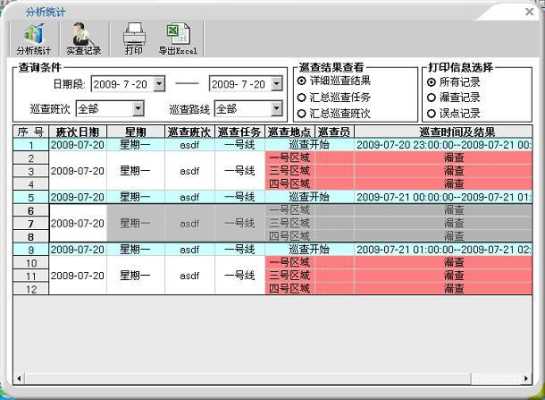Click 漏查 result in row 2
The image size is (545, 400).
point(454,157)
